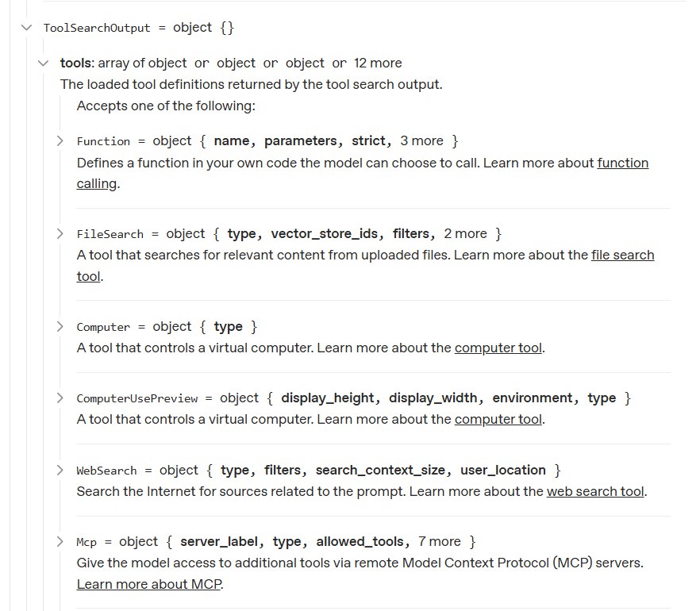Expand the FileSearch object chevron

tap(60, 233)
